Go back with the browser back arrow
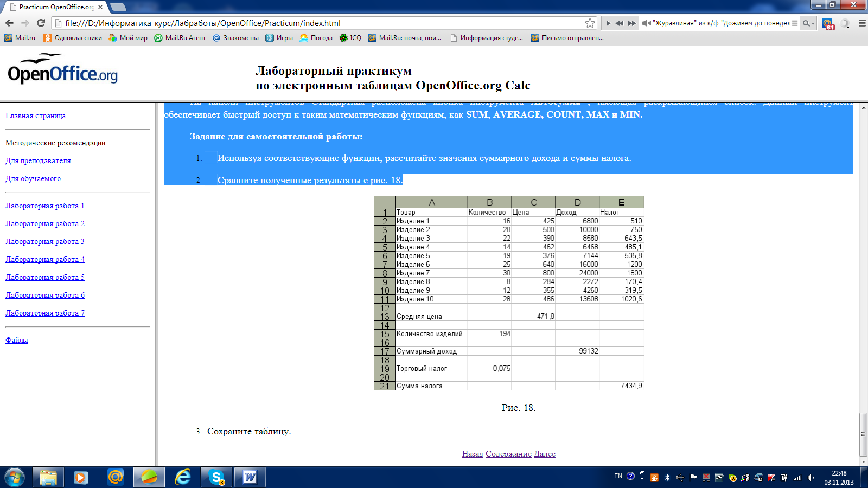Viewport: 868px width, 488px height. click(9, 23)
